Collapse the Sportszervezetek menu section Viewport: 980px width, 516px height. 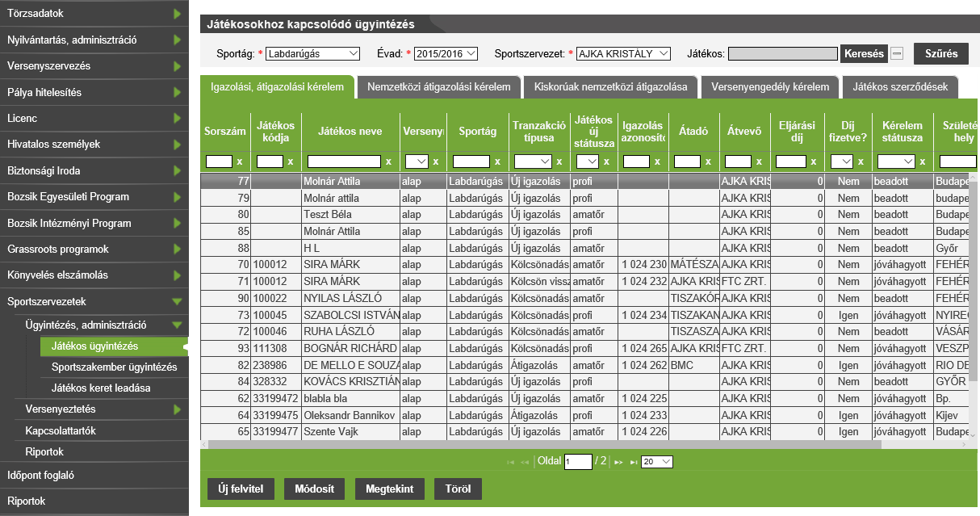[x=177, y=302]
